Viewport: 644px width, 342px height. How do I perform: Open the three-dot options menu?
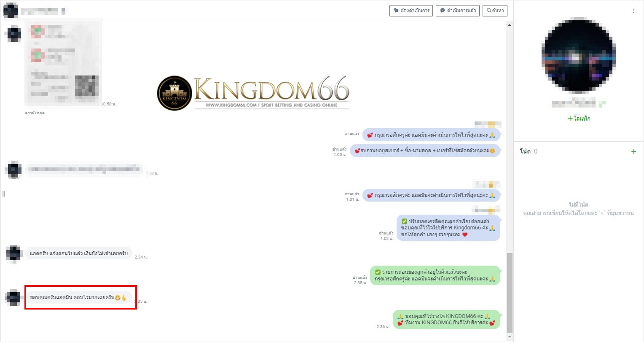(x=633, y=11)
